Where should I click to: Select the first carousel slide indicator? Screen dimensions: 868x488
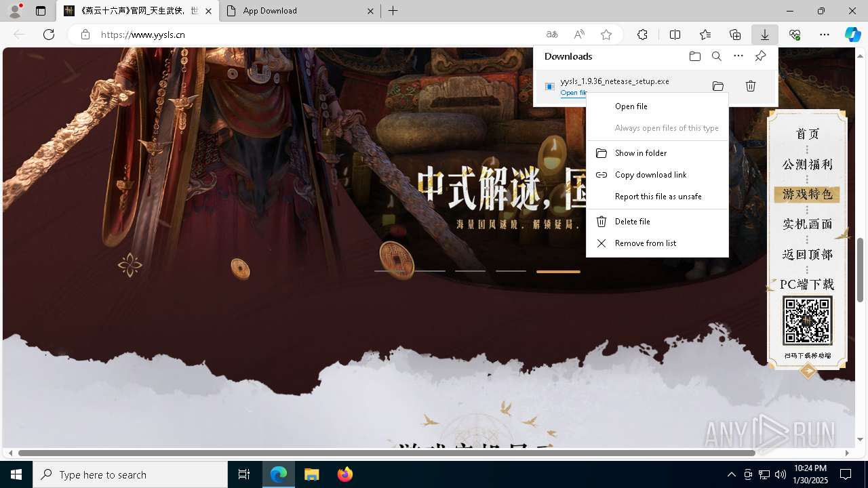[x=389, y=271]
